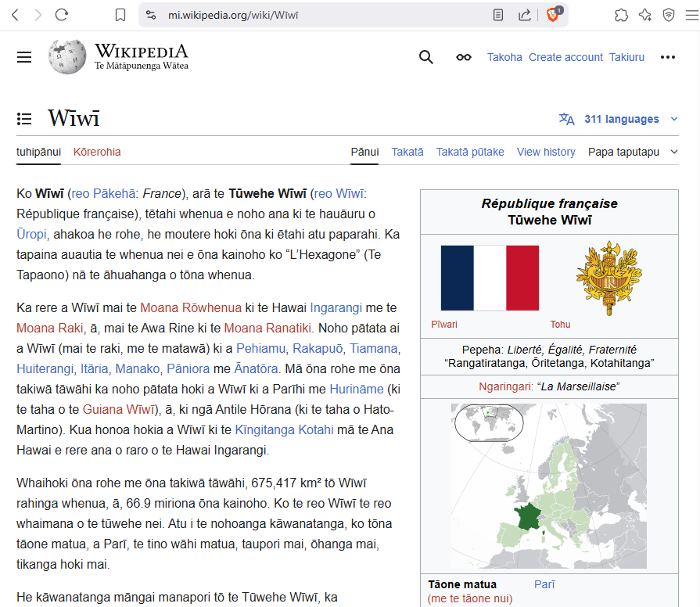Open the Kōrerohia talk tab

click(x=97, y=153)
